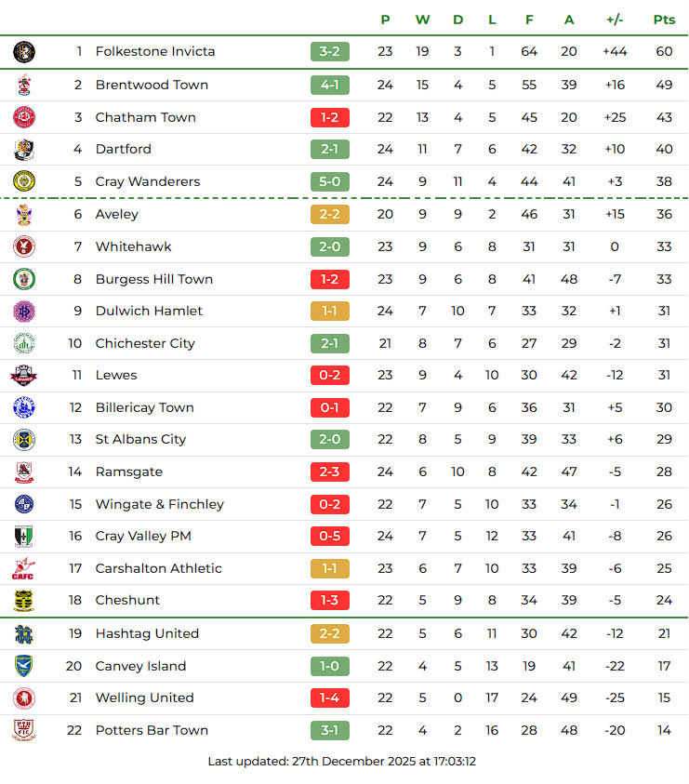The height and width of the screenshot is (784, 689).
Task: Click the Chatham Town crest icon
Action: (24, 117)
